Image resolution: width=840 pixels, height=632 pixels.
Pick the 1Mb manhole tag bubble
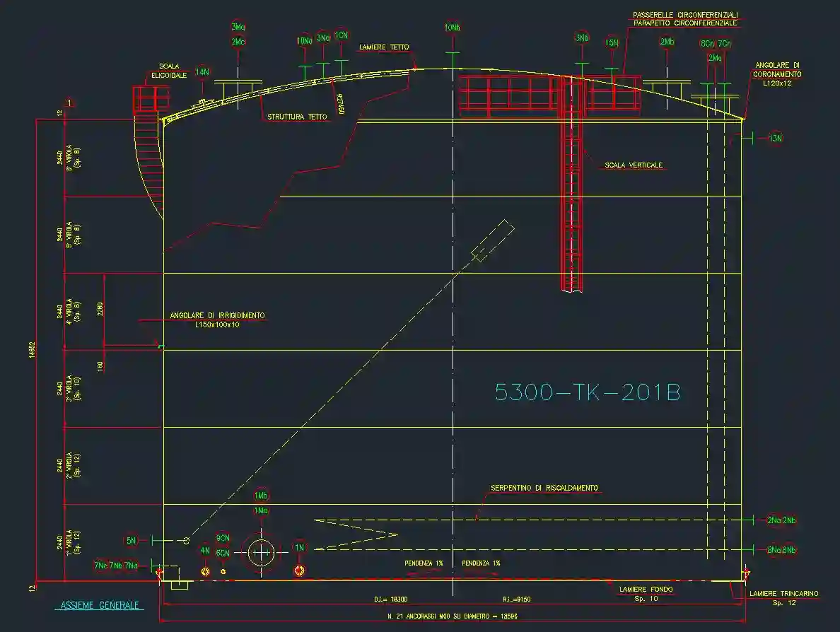(260, 495)
